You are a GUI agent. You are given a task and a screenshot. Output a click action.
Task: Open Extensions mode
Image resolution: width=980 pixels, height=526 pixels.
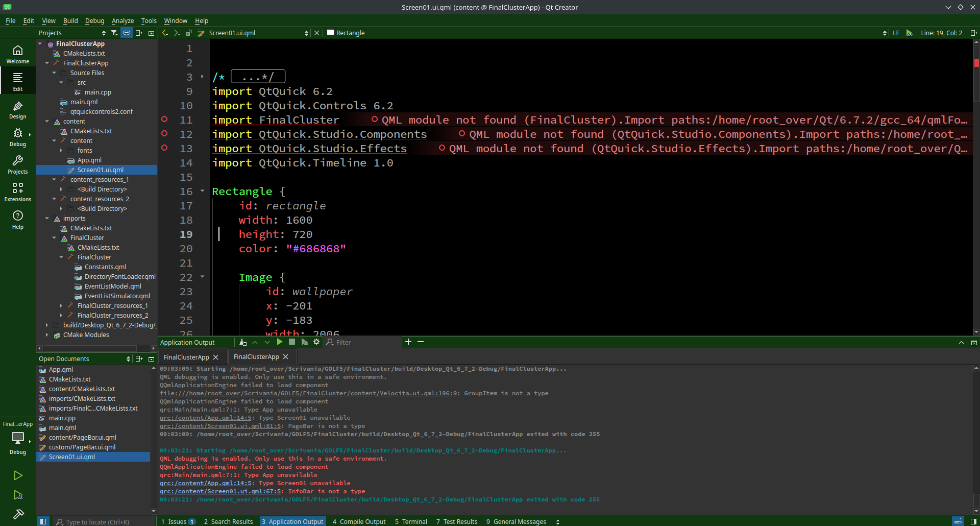[18, 192]
